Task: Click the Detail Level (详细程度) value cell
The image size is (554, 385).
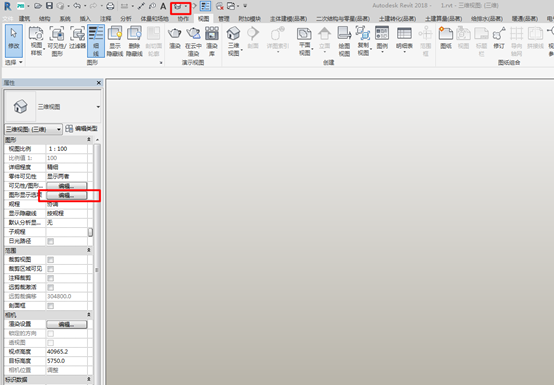Action: pyautogui.click(x=66, y=167)
